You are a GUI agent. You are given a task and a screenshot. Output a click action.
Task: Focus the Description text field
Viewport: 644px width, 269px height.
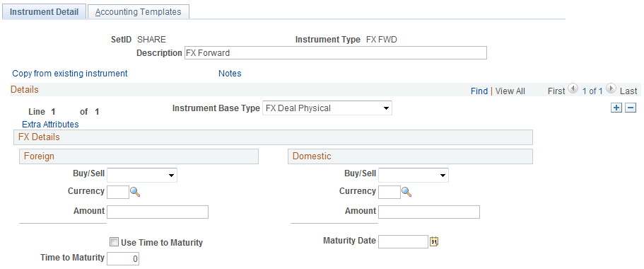(336, 52)
